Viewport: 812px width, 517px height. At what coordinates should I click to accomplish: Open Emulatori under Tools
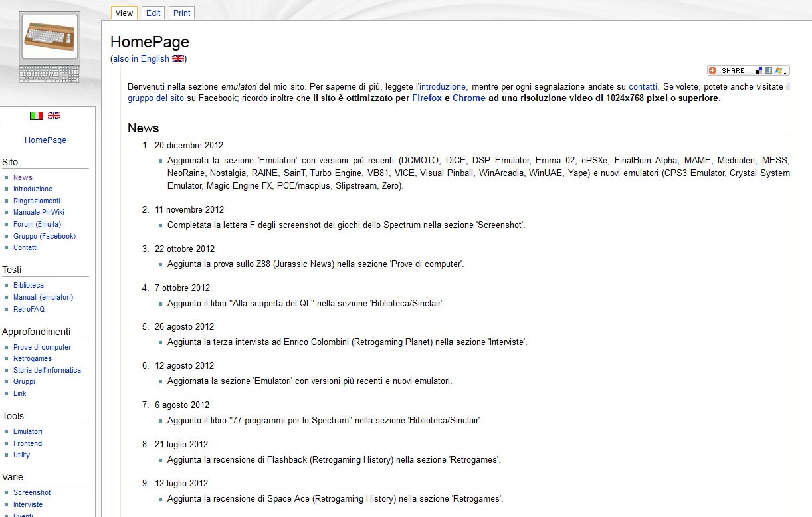coord(27,431)
